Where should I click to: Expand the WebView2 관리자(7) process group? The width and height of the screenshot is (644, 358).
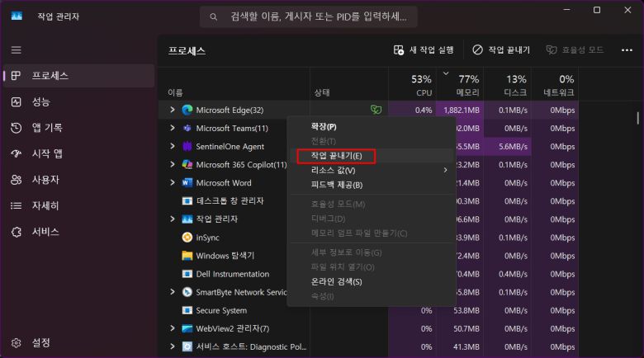(x=173, y=328)
